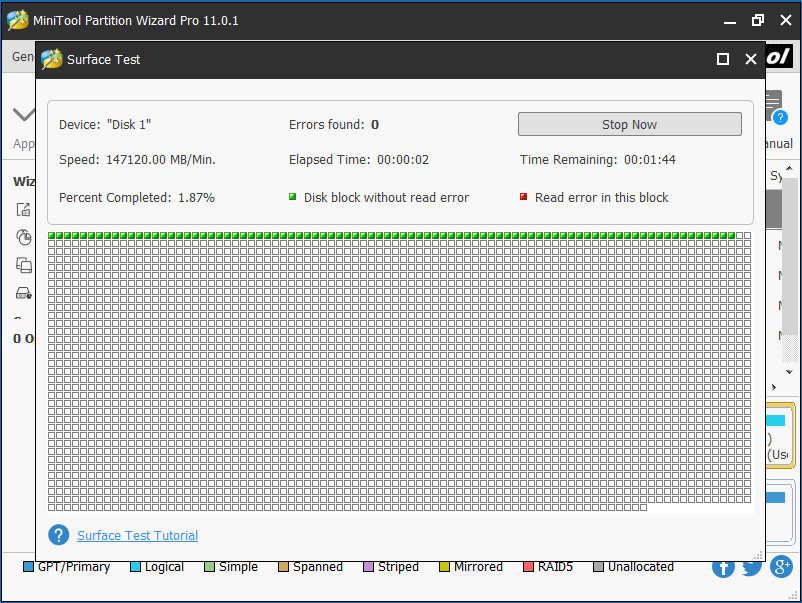
Task: Click the Unallocated legend label
Action: 641,567
